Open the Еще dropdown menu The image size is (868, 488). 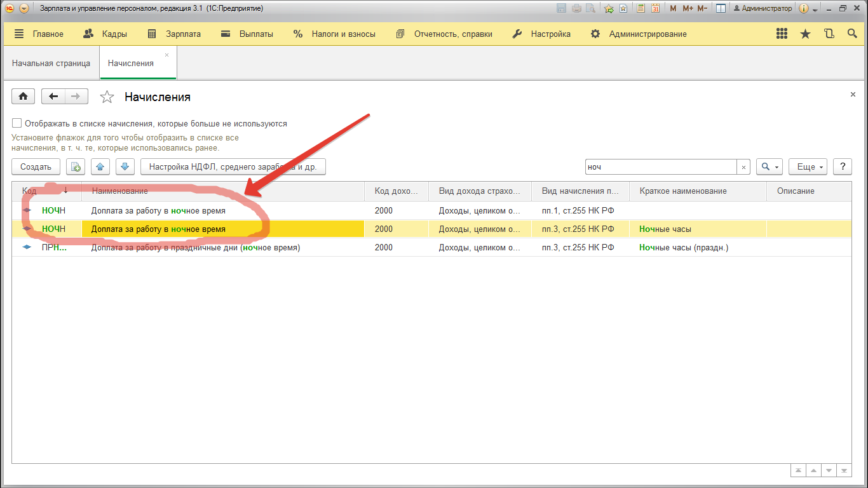tap(808, 167)
